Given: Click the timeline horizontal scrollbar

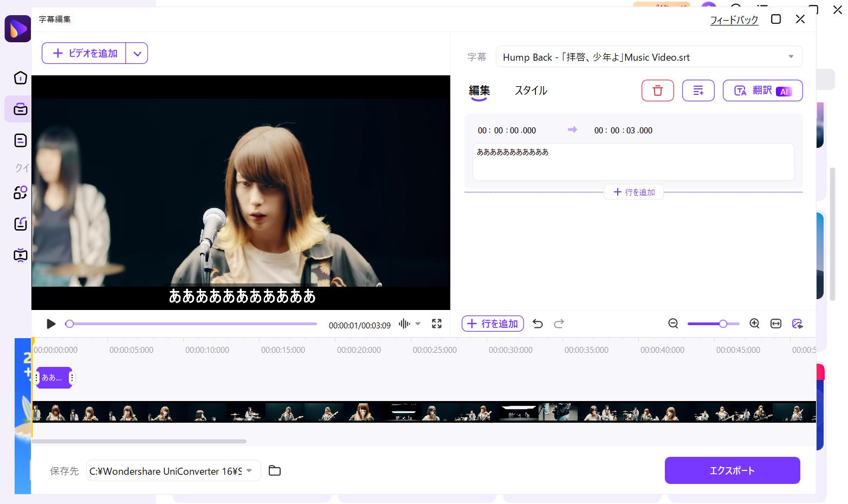Looking at the screenshot, I should [x=139, y=441].
